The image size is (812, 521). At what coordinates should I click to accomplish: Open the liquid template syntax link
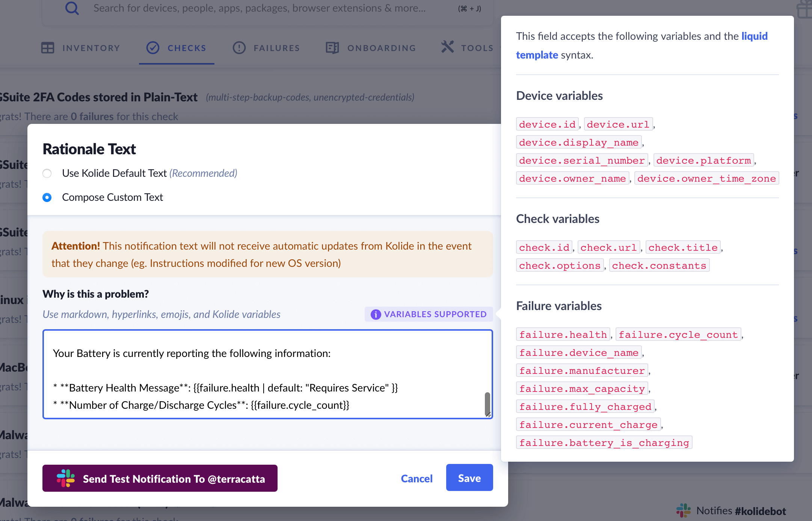(754, 36)
